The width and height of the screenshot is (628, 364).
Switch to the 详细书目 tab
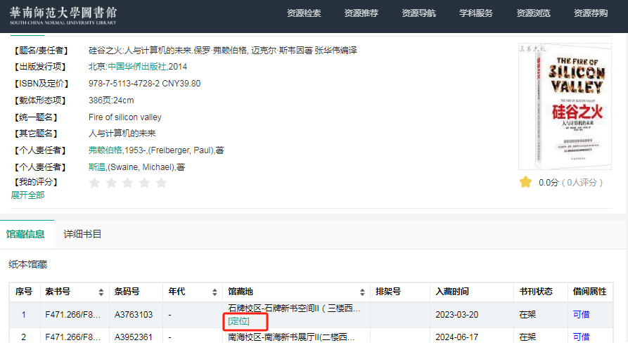[x=82, y=234]
